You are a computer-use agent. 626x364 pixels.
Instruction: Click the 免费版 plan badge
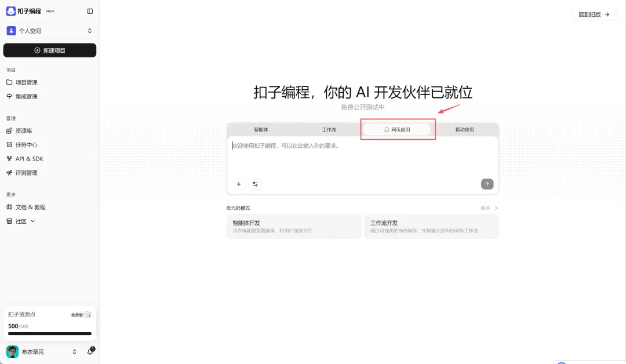pyautogui.click(x=81, y=315)
